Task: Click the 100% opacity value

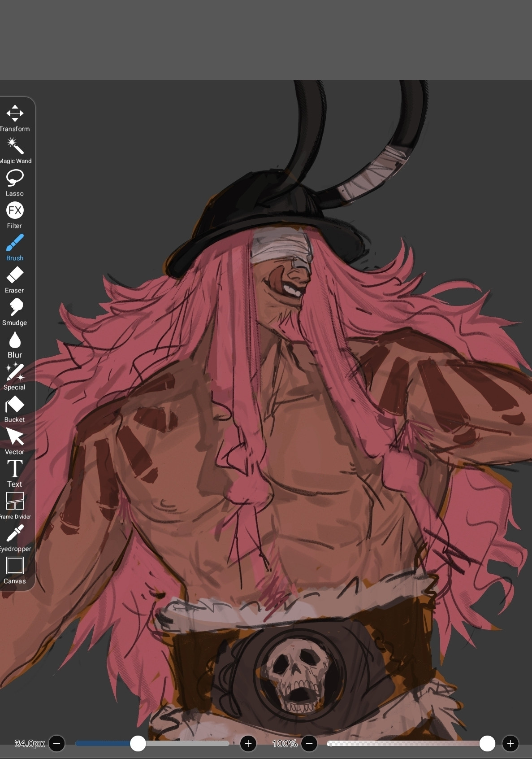Action: (285, 743)
